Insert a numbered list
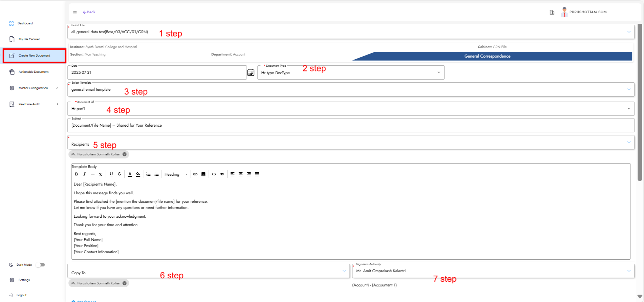Screen dimensions: 644x302 (x=148, y=174)
